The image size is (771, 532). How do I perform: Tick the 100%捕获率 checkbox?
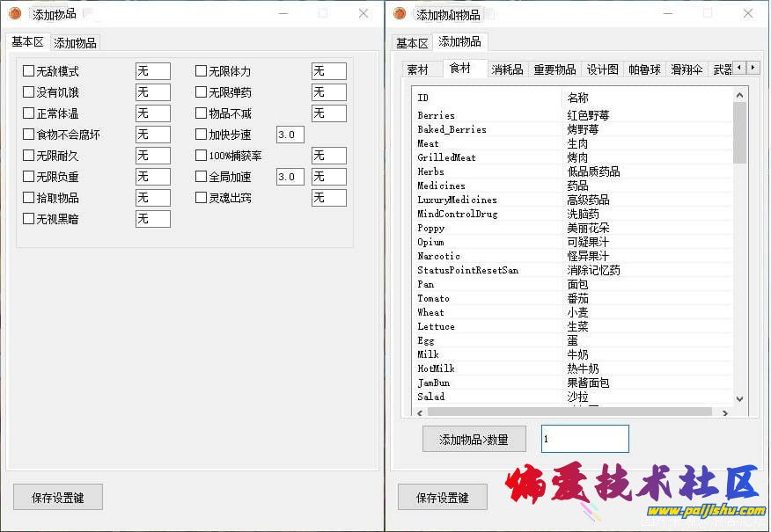tap(202, 156)
